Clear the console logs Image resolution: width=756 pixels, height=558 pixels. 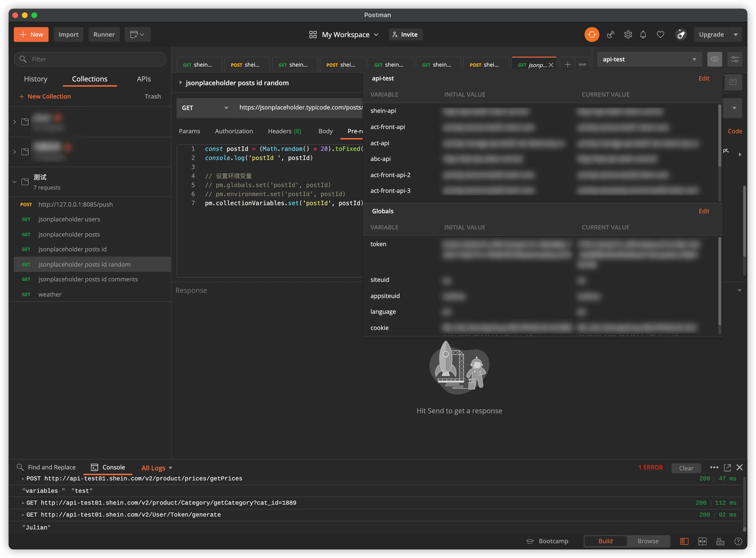pyautogui.click(x=686, y=468)
